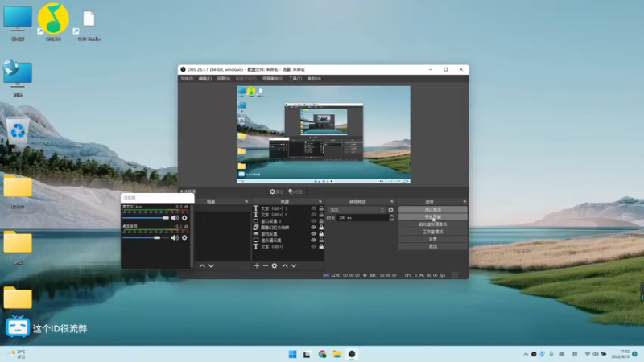Screen dimensions: 644x362
Task: Unlock the 游戏采集 source
Action: tap(321, 234)
